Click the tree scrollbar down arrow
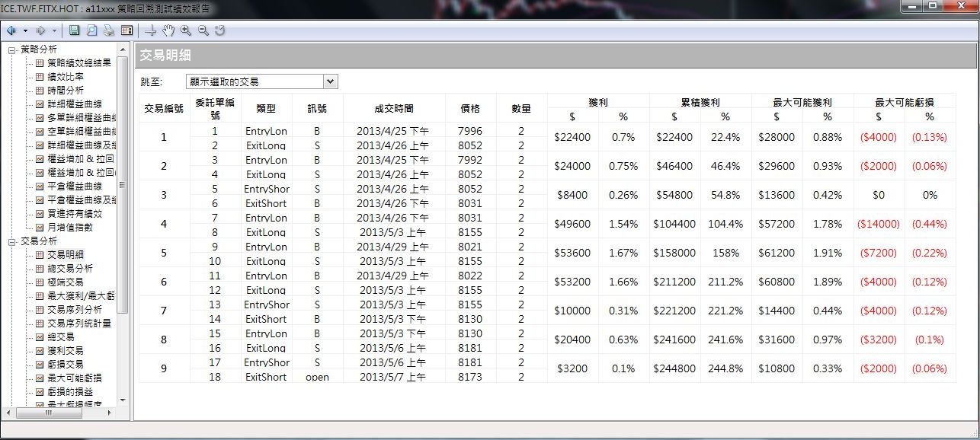The height and width of the screenshot is (440, 980). pyautogui.click(x=123, y=400)
